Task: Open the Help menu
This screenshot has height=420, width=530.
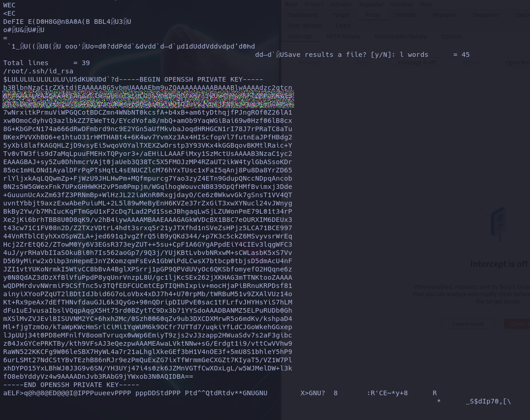Action: 426,5
